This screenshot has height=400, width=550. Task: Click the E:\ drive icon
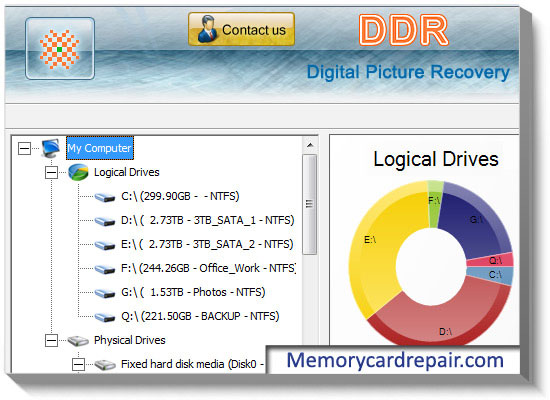[x=105, y=245]
